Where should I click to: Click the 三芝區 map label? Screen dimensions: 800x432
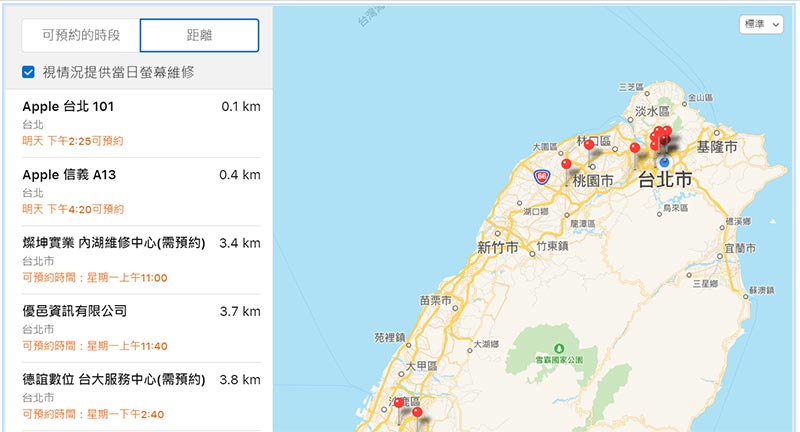pyautogui.click(x=631, y=87)
